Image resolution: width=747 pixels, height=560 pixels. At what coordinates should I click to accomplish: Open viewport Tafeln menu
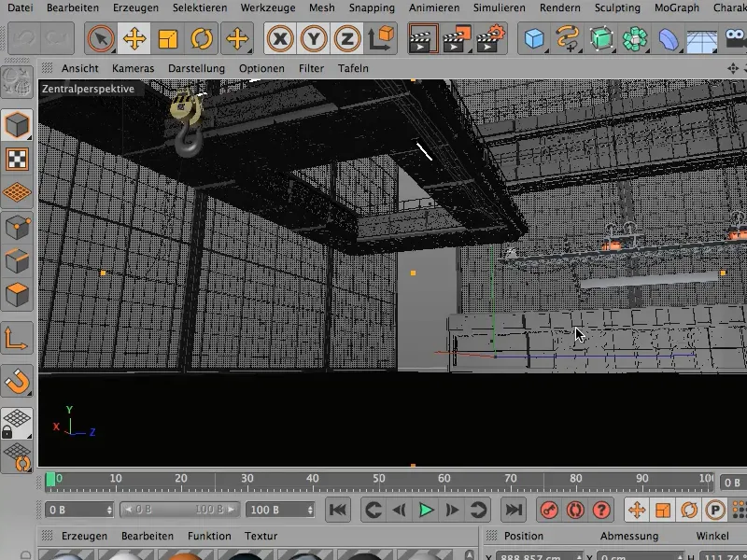click(353, 68)
